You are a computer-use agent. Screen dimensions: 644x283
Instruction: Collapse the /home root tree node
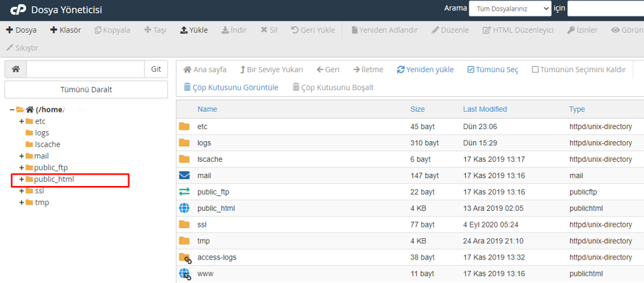pos(12,110)
